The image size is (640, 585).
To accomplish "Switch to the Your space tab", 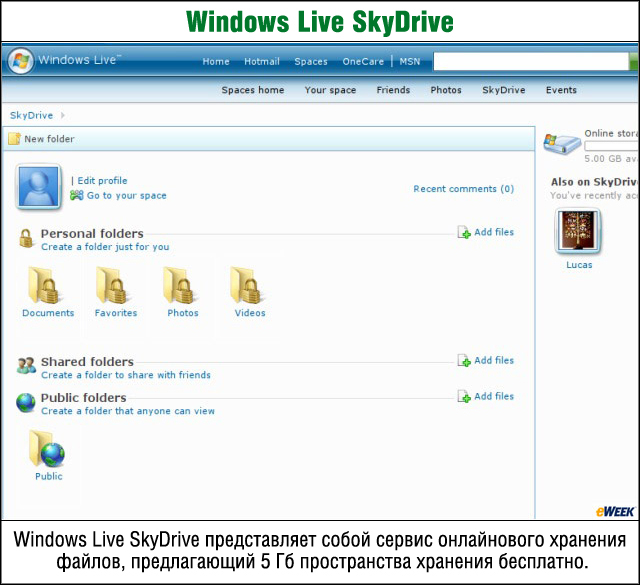I will (330, 90).
